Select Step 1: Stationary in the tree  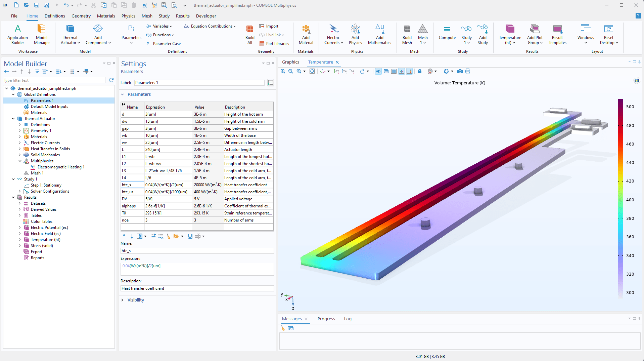coord(46,185)
